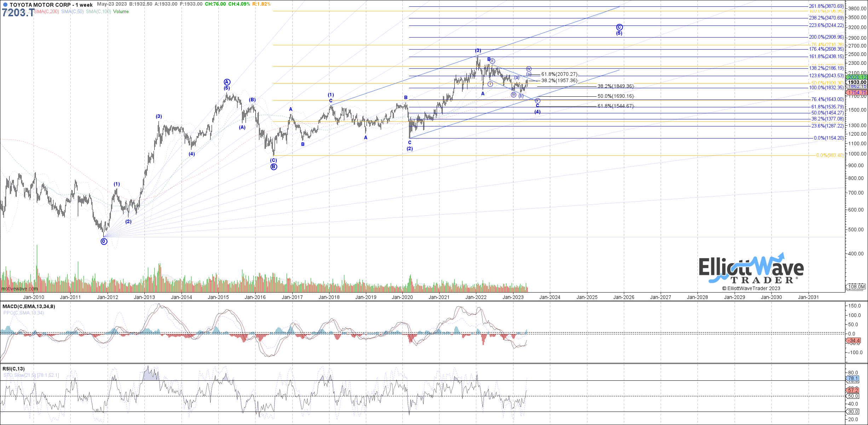Click the R:1.82% readout
Image resolution: width=868 pixels, height=425 pixels.
[261, 4]
